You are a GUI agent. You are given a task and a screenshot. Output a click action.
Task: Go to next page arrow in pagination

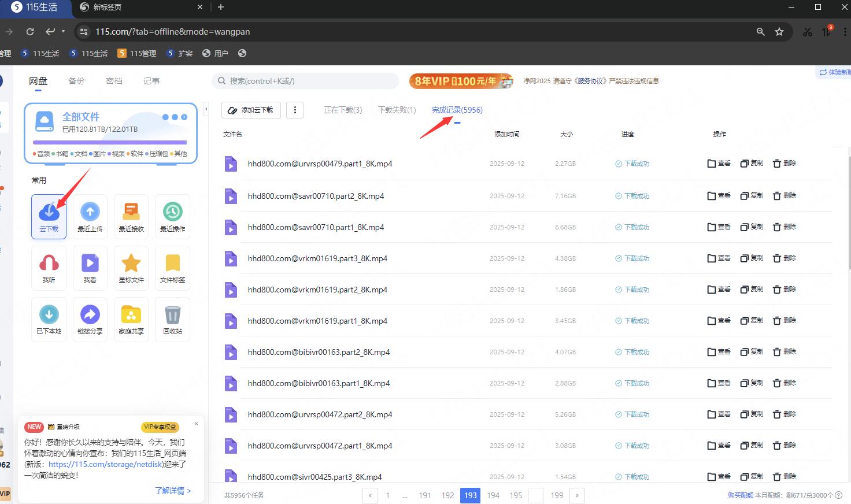[x=577, y=495]
